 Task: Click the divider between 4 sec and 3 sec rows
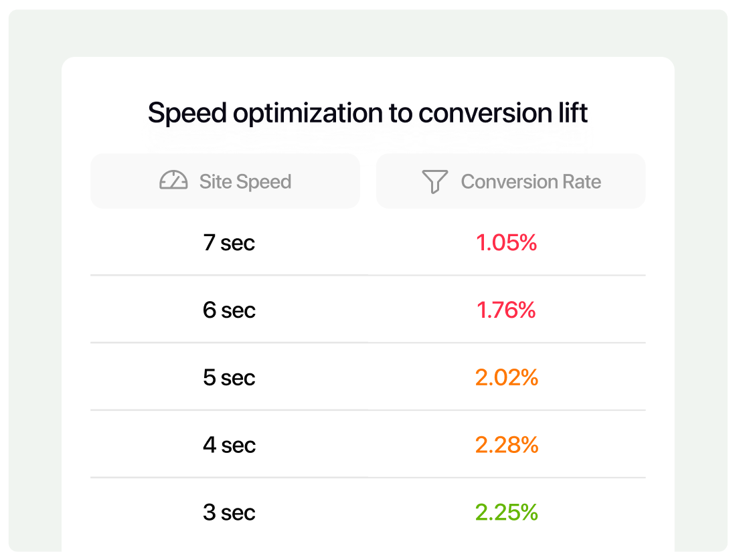[x=367, y=478]
